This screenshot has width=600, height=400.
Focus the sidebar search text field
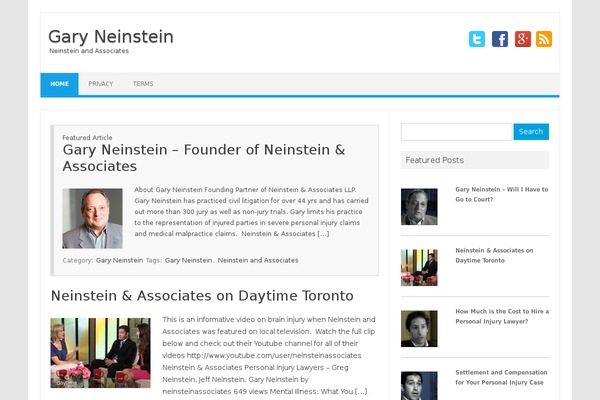point(457,132)
